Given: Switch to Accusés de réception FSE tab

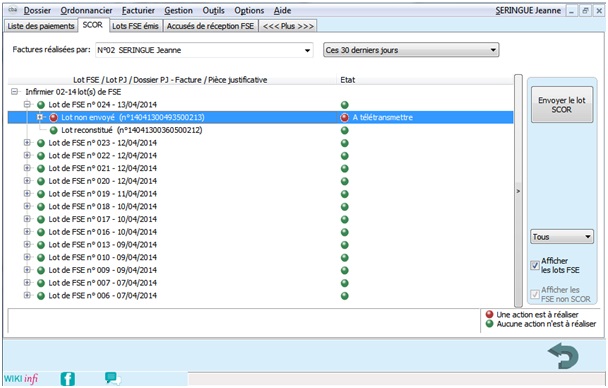Looking at the screenshot, I should pos(210,26).
